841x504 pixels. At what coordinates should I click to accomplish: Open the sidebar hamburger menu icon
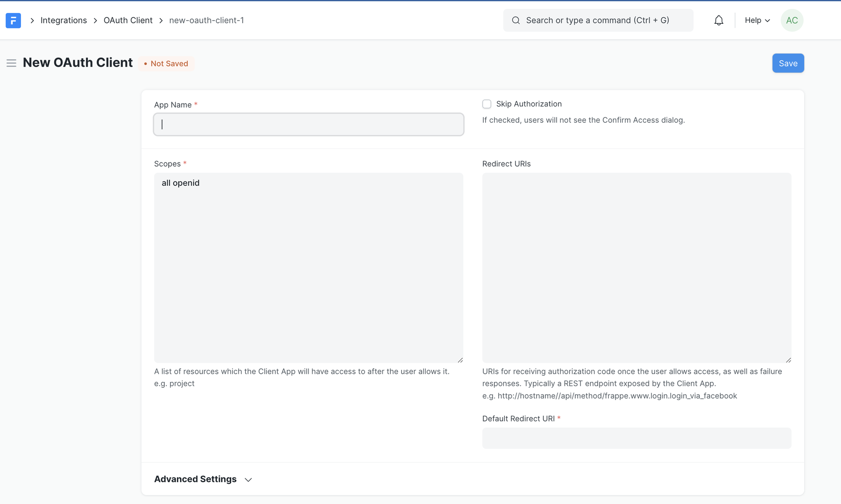pos(12,63)
